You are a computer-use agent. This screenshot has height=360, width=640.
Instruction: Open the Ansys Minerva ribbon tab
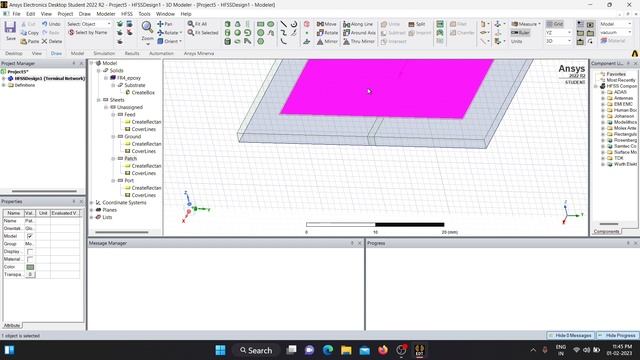(199, 53)
